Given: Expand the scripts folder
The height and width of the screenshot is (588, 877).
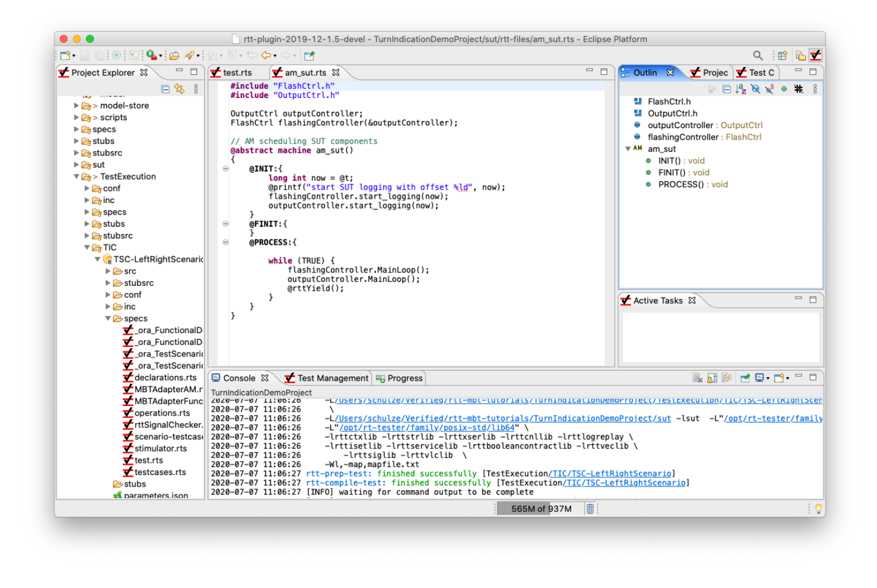Looking at the screenshot, I should (x=77, y=117).
